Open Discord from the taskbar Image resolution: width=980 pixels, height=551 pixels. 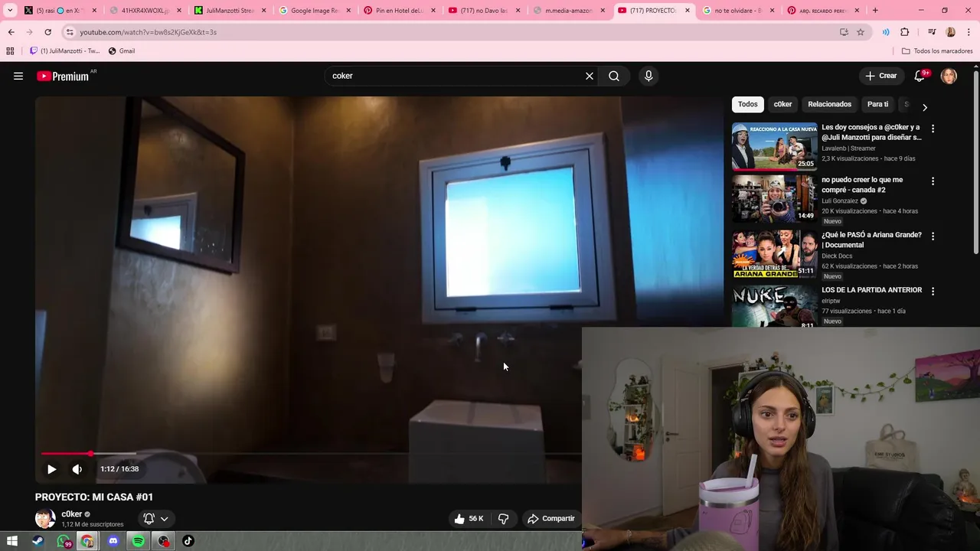(x=113, y=541)
